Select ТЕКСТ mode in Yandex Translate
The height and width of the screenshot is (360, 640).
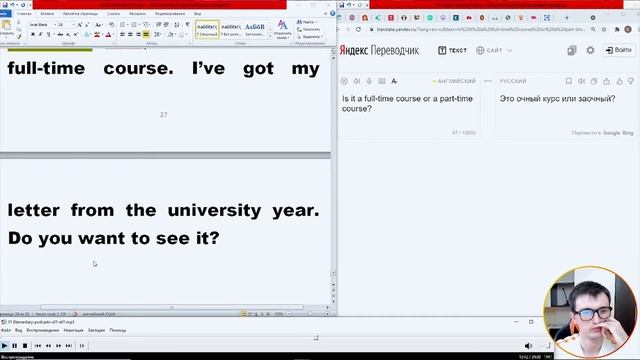[x=452, y=50]
